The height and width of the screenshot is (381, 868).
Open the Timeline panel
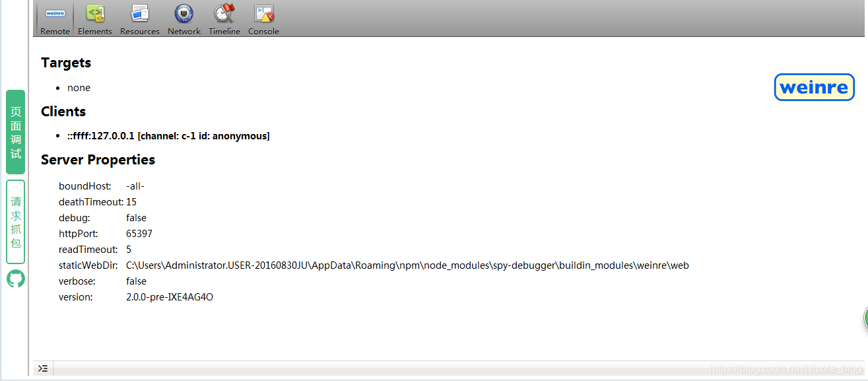click(x=224, y=19)
